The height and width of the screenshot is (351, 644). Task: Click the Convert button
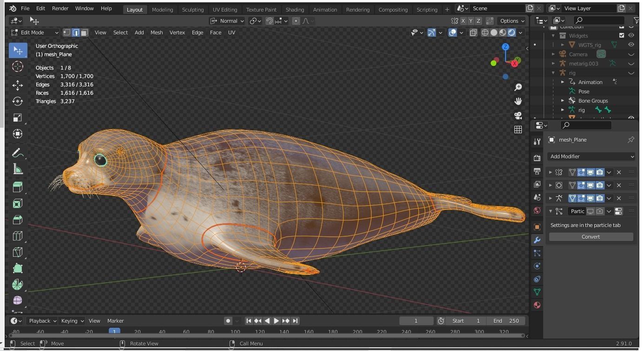coord(591,237)
